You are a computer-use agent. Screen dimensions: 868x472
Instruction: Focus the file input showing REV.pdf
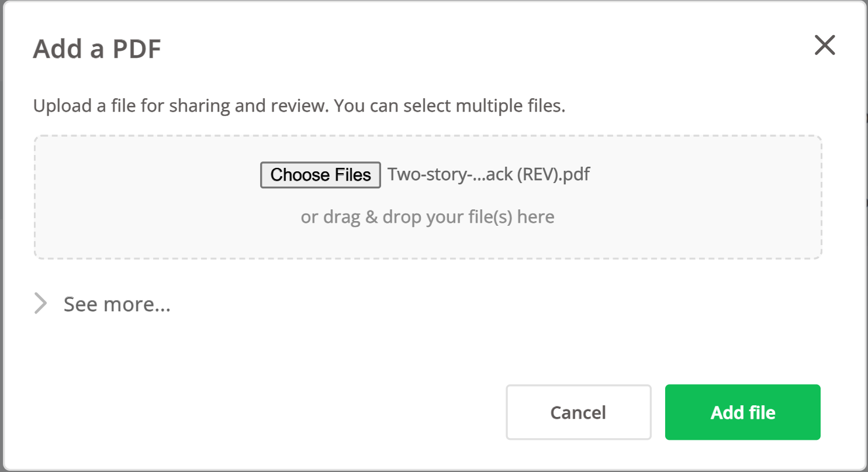(426, 175)
